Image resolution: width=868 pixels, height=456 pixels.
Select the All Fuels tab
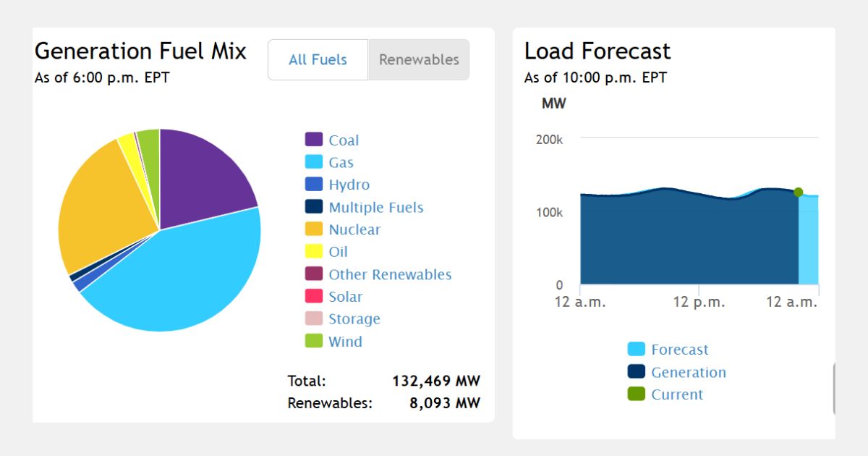click(x=318, y=60)
